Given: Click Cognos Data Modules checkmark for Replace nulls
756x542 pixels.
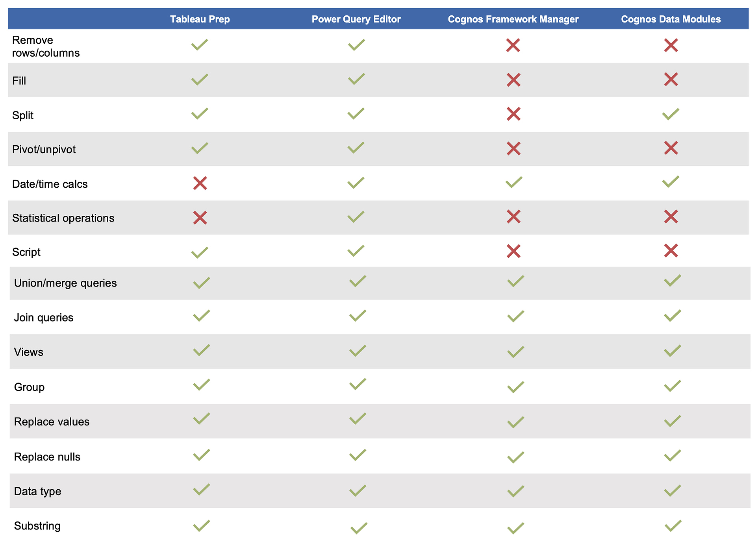Looking at the screenshot, I should pos(673,456).
